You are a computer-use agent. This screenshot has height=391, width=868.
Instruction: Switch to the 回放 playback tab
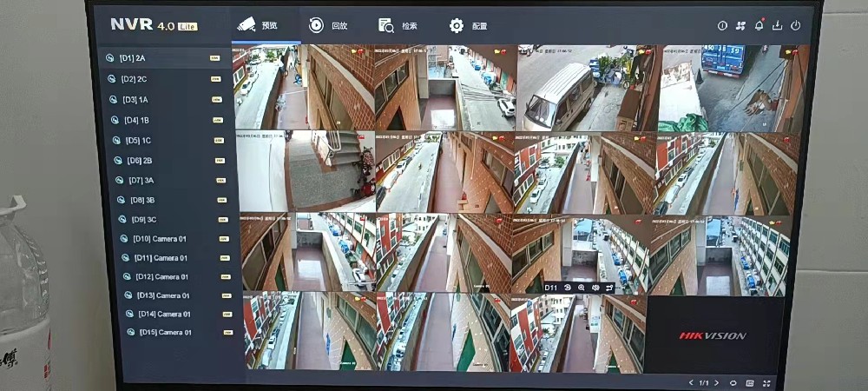point(328,26)
